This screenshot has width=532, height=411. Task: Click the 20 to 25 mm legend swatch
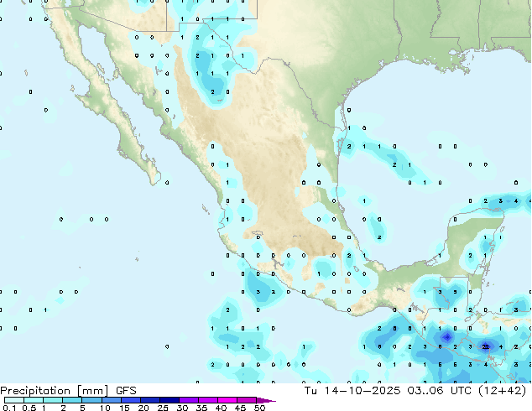(150, 400)
